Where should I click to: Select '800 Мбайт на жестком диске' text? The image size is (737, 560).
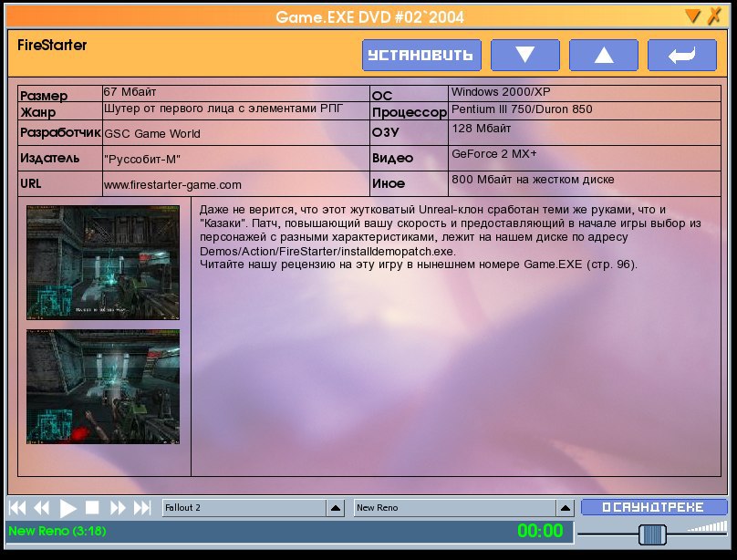point(533,180)
